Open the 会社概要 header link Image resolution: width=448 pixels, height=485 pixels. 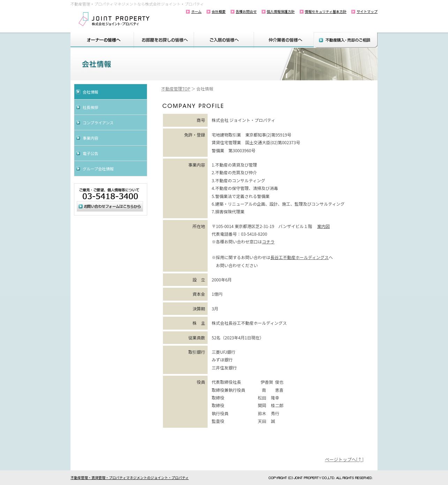point(218,12)
